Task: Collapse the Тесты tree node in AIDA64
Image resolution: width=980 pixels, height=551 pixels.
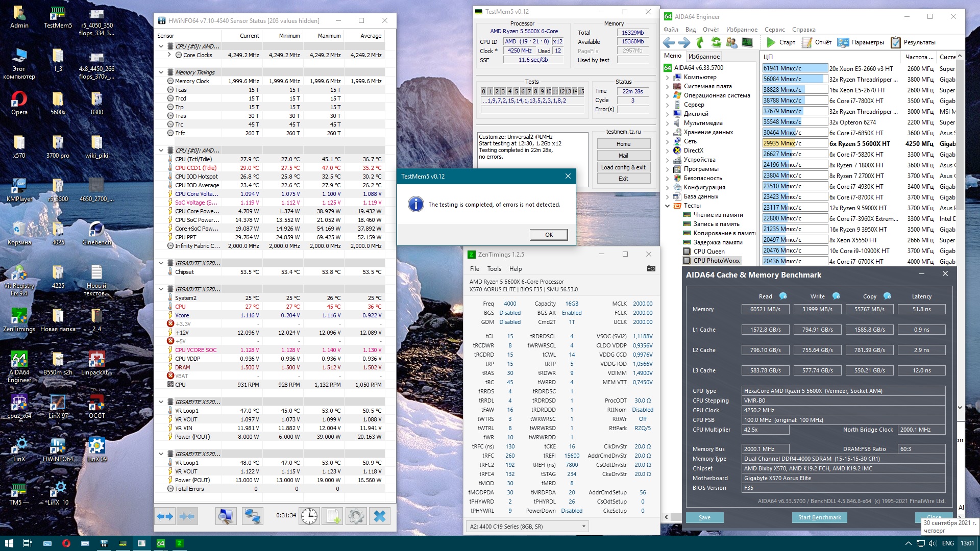Action: 667,206
